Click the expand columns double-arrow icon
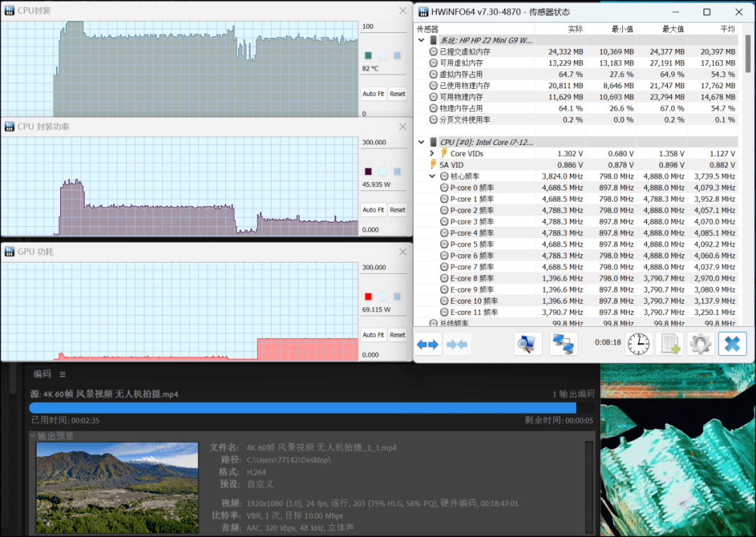The height and width of the screenshot is (537, 756). point(428,344)
